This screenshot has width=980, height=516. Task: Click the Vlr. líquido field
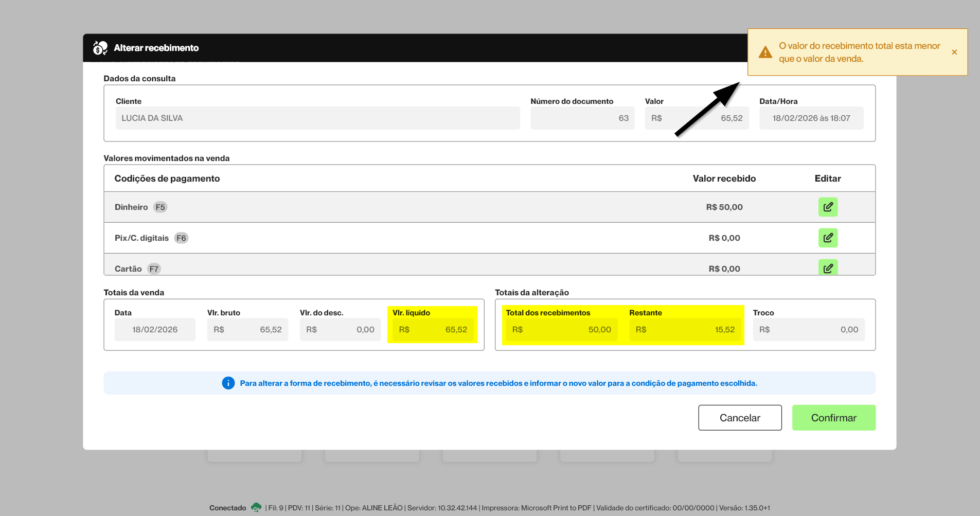[432, 329]
